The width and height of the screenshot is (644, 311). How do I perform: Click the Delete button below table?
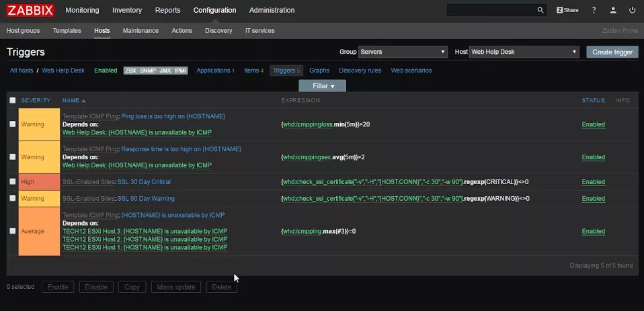point(221,287)
